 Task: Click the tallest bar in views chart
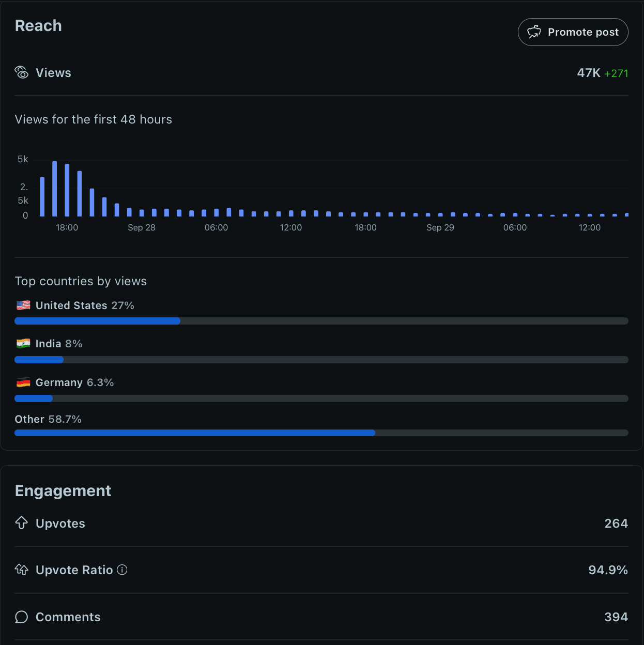[55, 189]
